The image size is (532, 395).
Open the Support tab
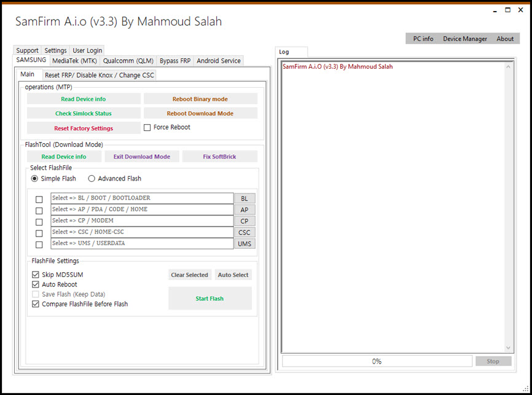27,50
